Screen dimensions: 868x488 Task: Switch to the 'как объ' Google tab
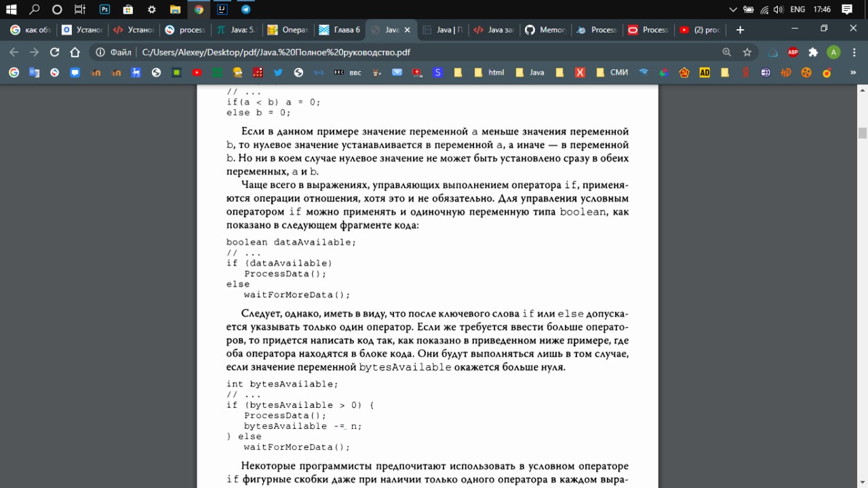pos(31,30)
